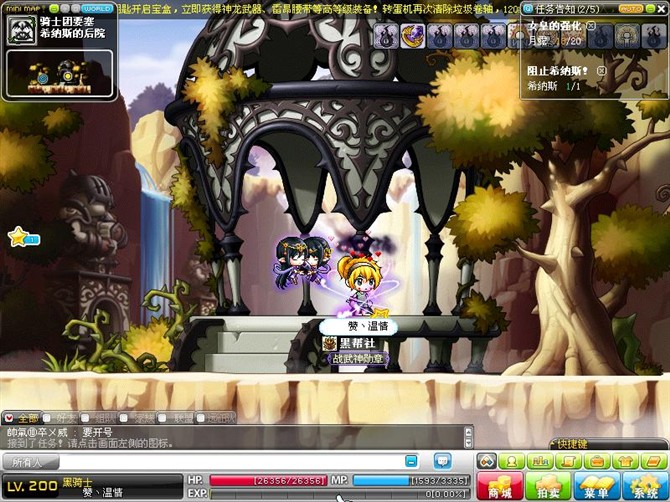Click the last buff icon at far right
The height and width of the screenshot is (502, 670).
point(654,35)
